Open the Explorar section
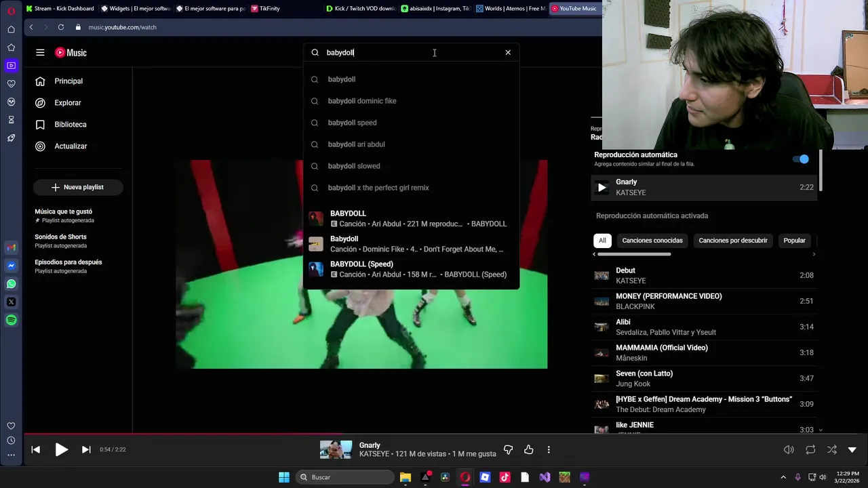 [78, 103]
